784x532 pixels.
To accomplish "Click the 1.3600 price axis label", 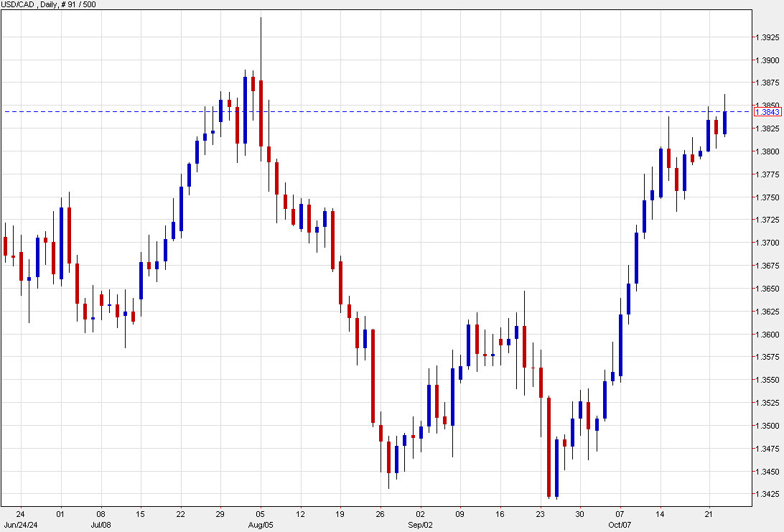I will tap(767, 335).
